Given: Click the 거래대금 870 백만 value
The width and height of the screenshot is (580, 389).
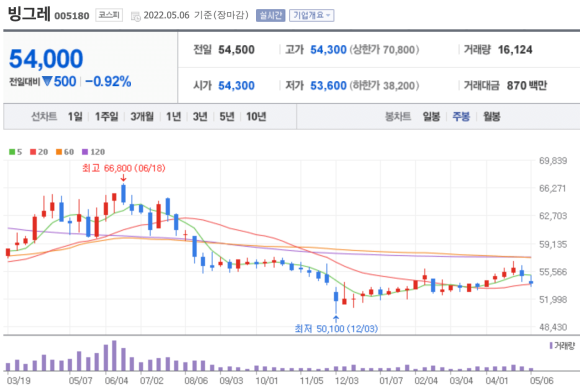Looking at the screenshot, I should pyautogui.click(x=527, y=85).
